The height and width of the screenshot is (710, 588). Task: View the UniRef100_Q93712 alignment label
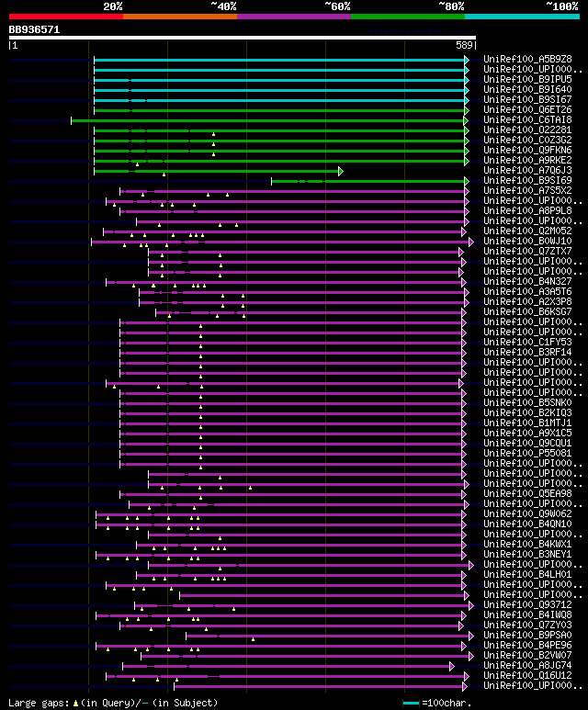527,604
